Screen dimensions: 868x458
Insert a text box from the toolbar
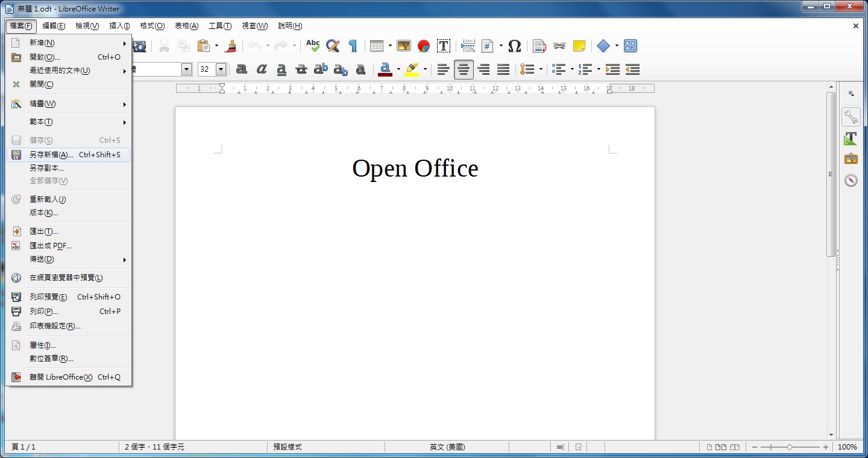[x=444, y=46]
